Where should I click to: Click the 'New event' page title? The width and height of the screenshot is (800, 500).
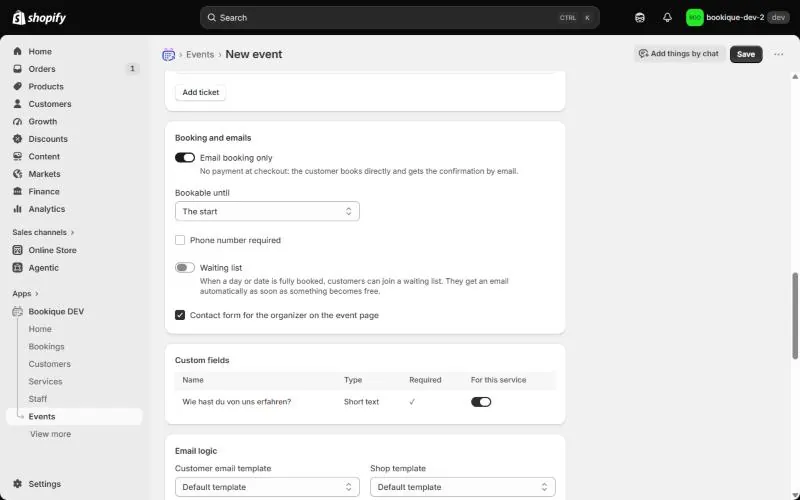click(x=254, y=54)
